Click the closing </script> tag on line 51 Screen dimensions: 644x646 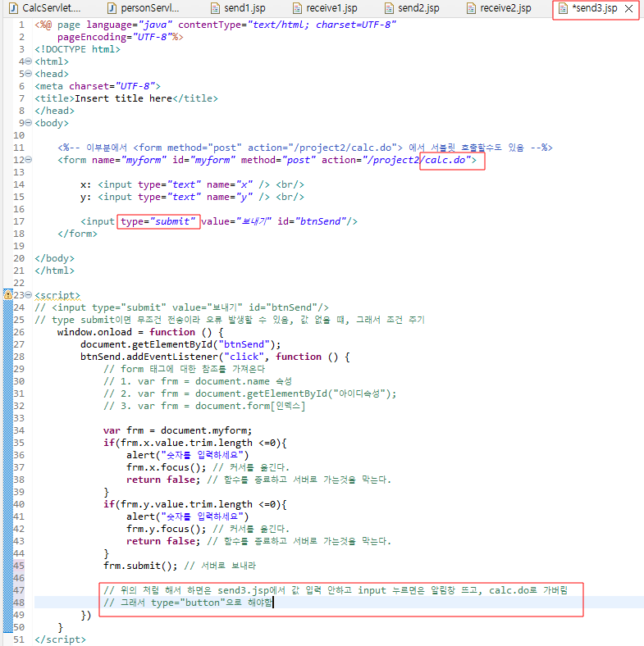[60, 639]
